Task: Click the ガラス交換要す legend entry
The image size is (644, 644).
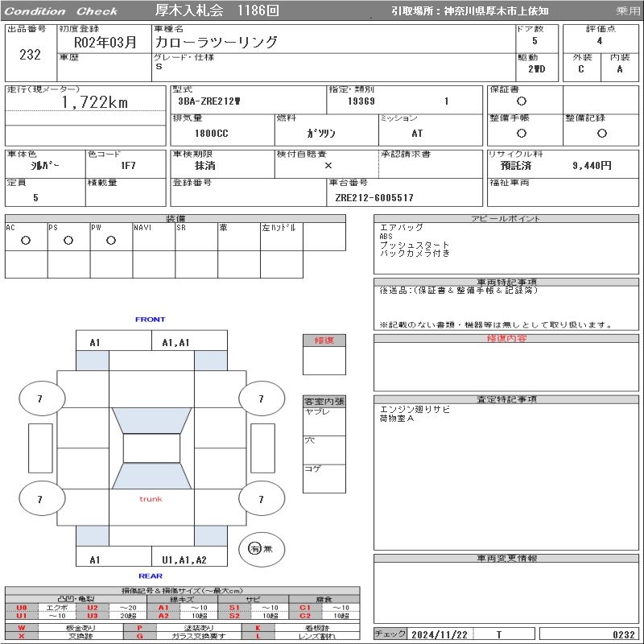Action: (199, 636)
